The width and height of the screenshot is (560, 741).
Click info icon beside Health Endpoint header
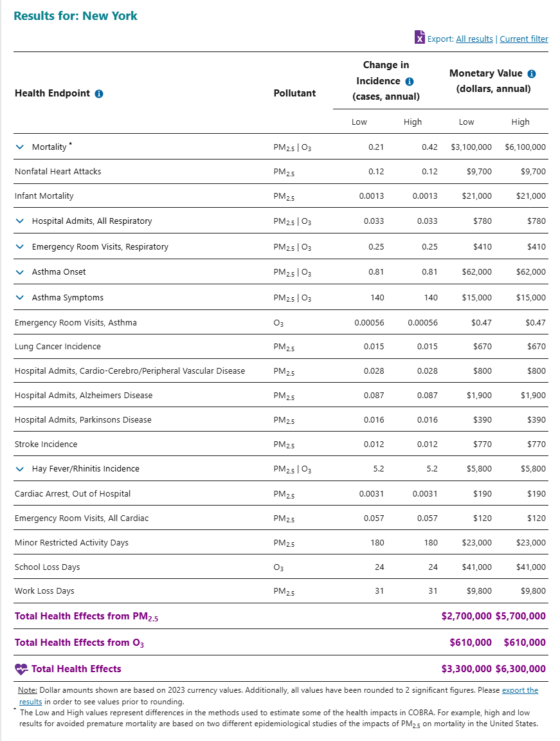pyautogui.click(x=99, y=93)
